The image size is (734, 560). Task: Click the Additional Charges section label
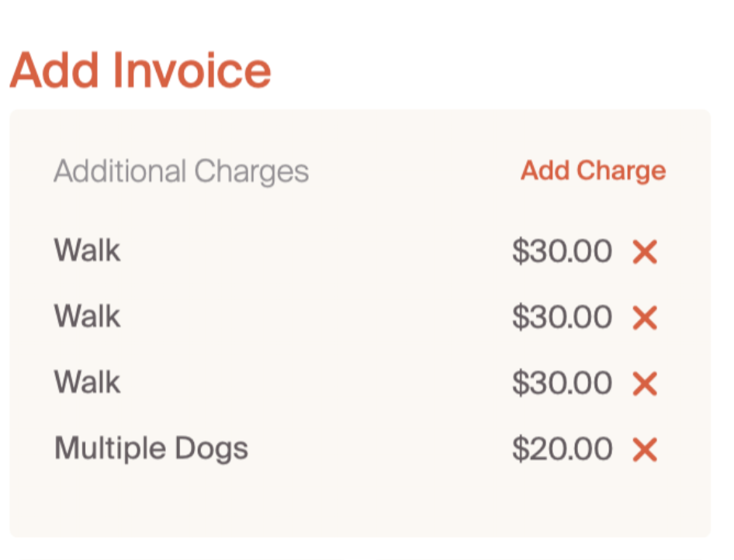coord(181,171)
